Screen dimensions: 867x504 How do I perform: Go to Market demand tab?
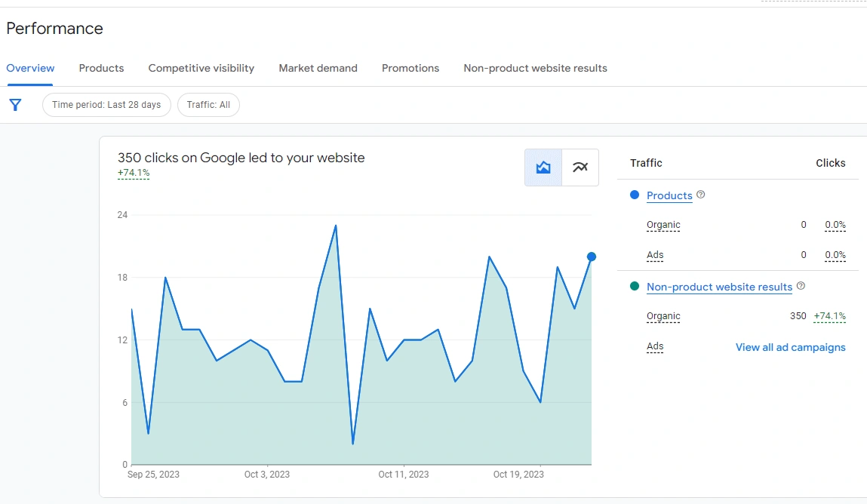coord(318,68)
